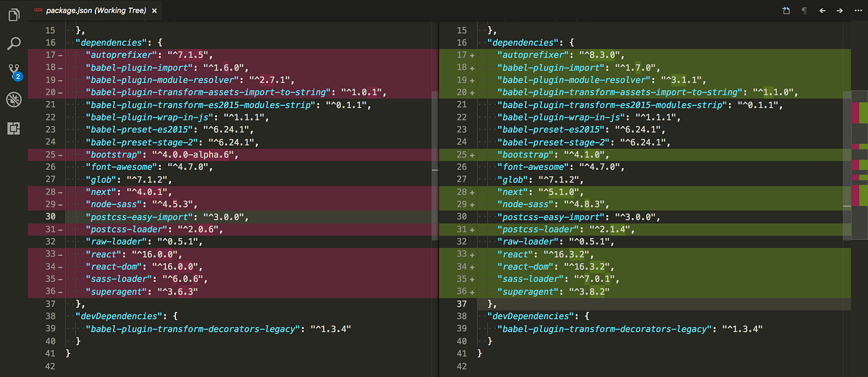Click line number 30 in the left pane
Screen dimensions: 868x377
[x=50, y=216]
